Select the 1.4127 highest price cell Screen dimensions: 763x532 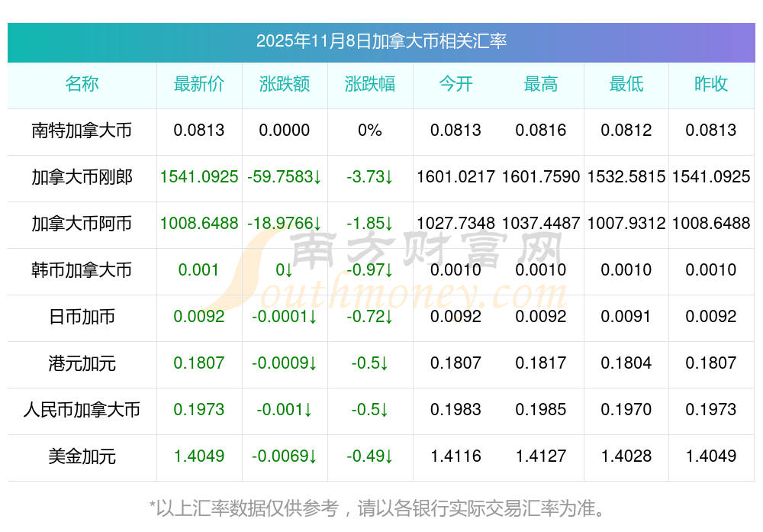(x=541, y=456)
